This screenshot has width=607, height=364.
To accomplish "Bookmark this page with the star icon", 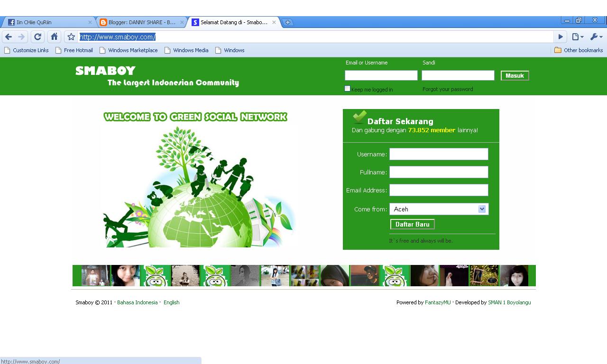I will pos(71,36).
